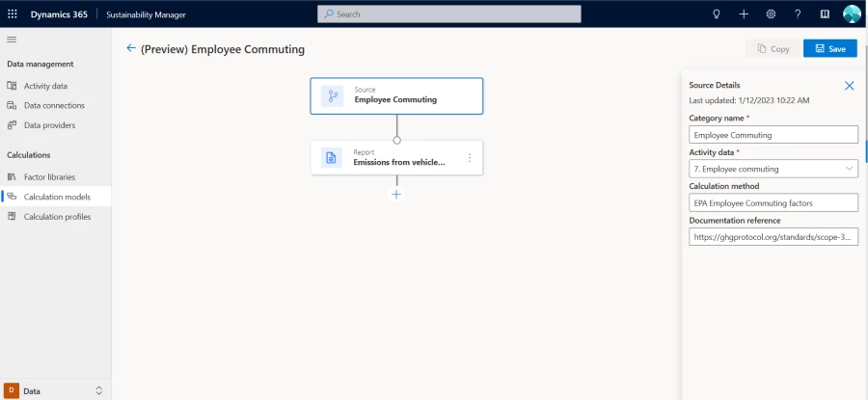The image size is (868, 400).
Task: Click the Data management section header
Action: tap(40, 65)
